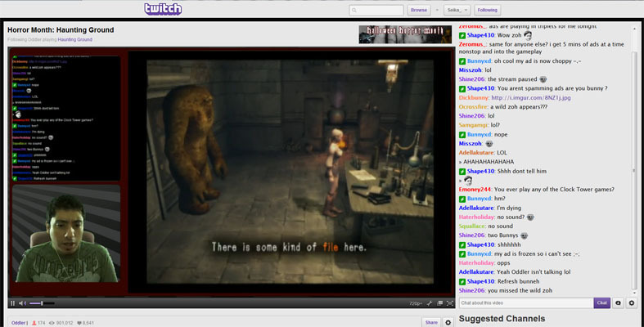Screen dimensions: 644x327
Task: Click the face emote after 'two Bunnys'
Action: 524,235
